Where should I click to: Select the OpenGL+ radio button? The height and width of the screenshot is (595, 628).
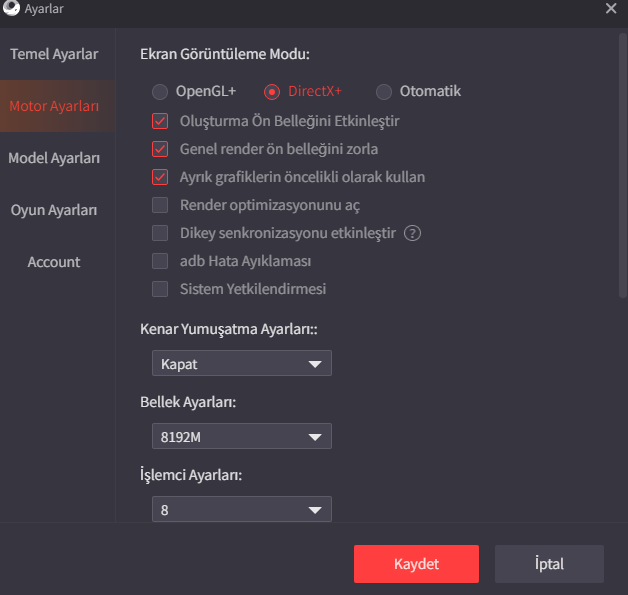click(x=160, y=92)
